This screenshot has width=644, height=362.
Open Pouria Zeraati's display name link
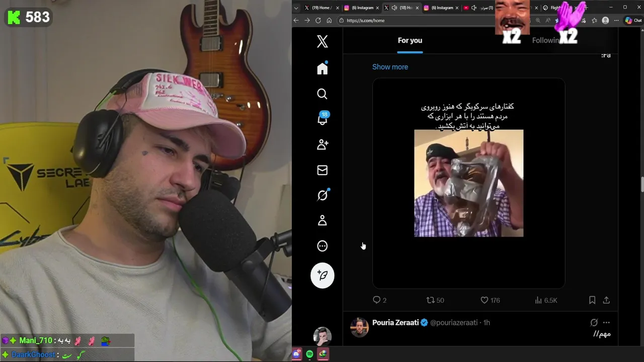pos(395,323)
